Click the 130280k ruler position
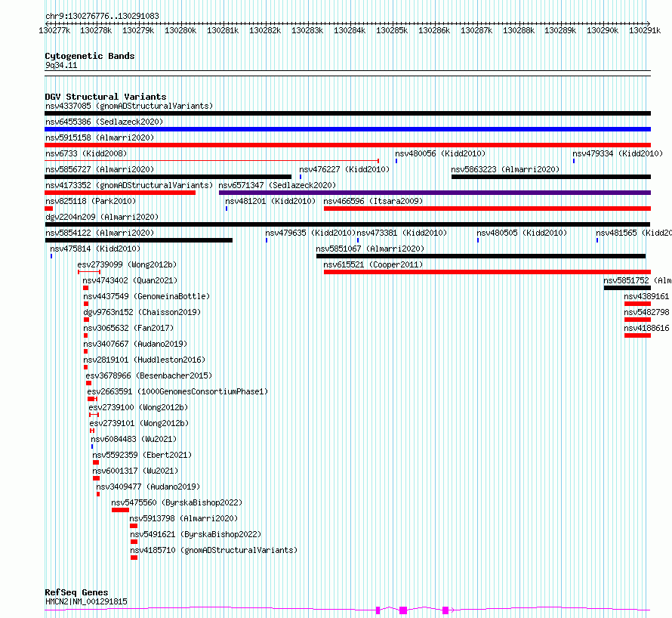 pos(180,30)
